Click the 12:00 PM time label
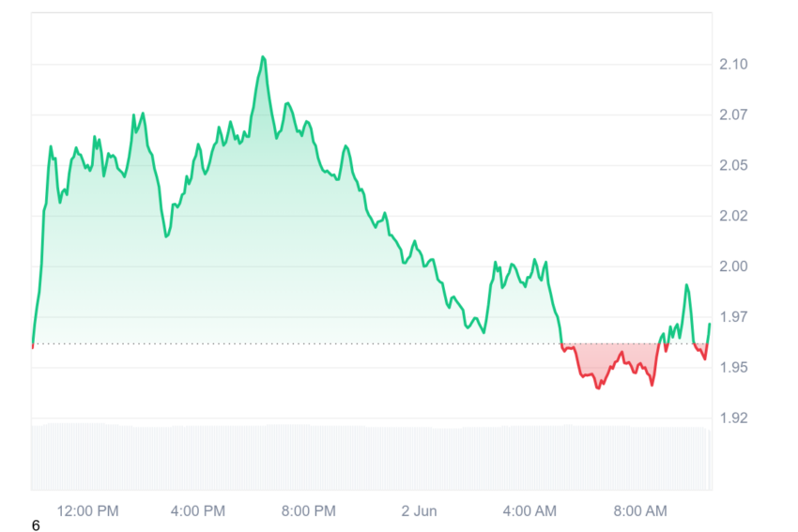Image resolution: width=798 pixels, height=532 pixels. click(87, 511)
